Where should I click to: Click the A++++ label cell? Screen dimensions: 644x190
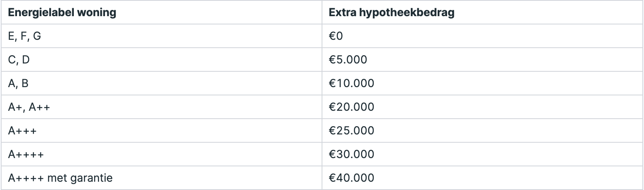tap(161, 154)
